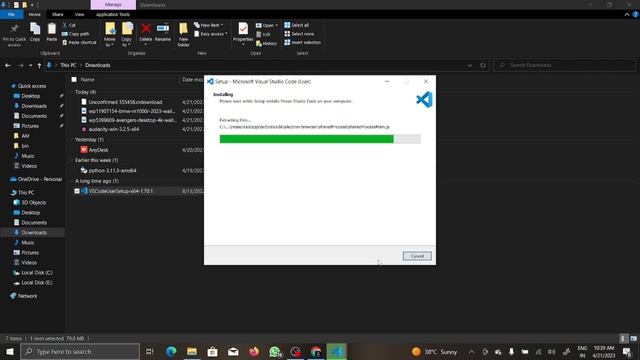
Task: Cancel the VS Code installation
Action: (x=417, y=256)
